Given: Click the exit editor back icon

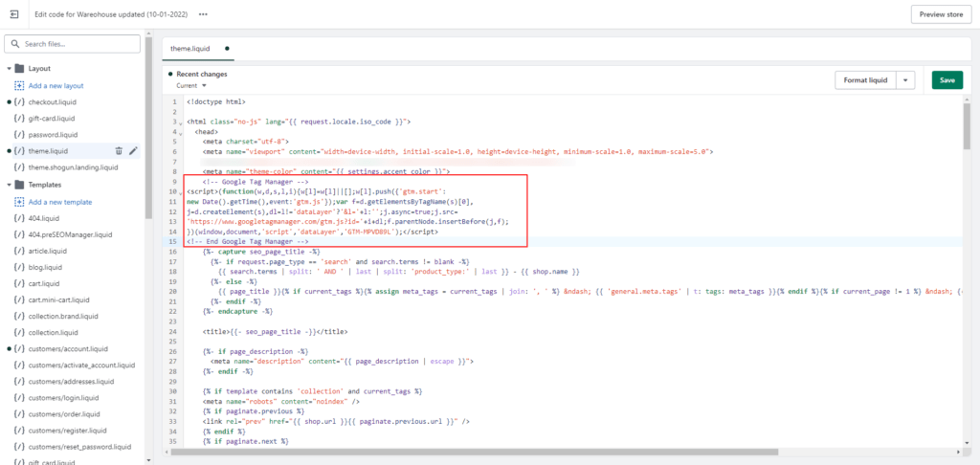Looking at the screenshot, I should click(13, 13).
